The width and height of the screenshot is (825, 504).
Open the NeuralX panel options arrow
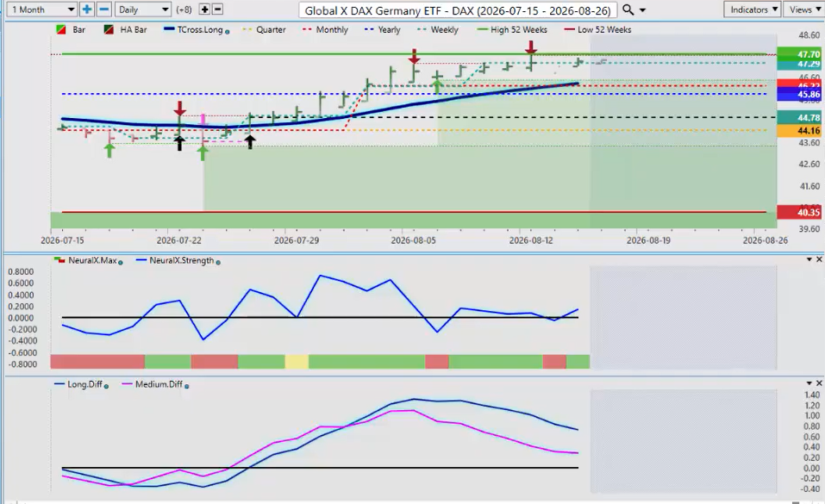click(809, 259)
